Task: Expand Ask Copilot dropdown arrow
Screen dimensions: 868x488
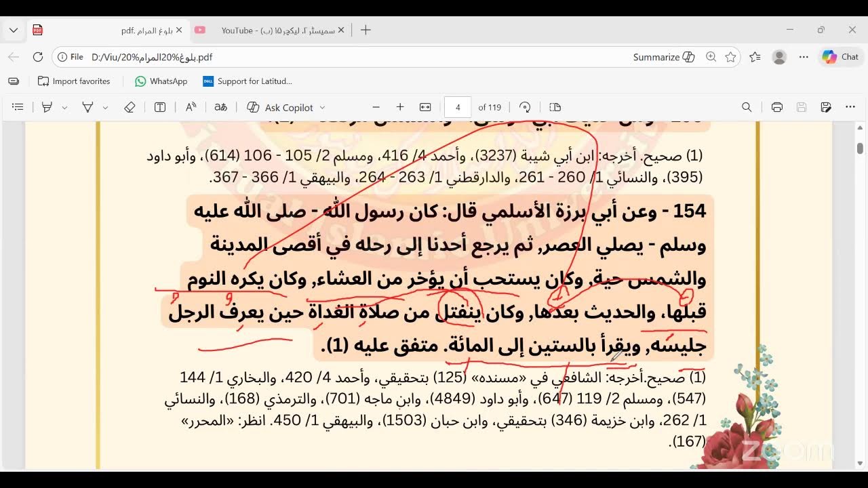Action: 322,107
